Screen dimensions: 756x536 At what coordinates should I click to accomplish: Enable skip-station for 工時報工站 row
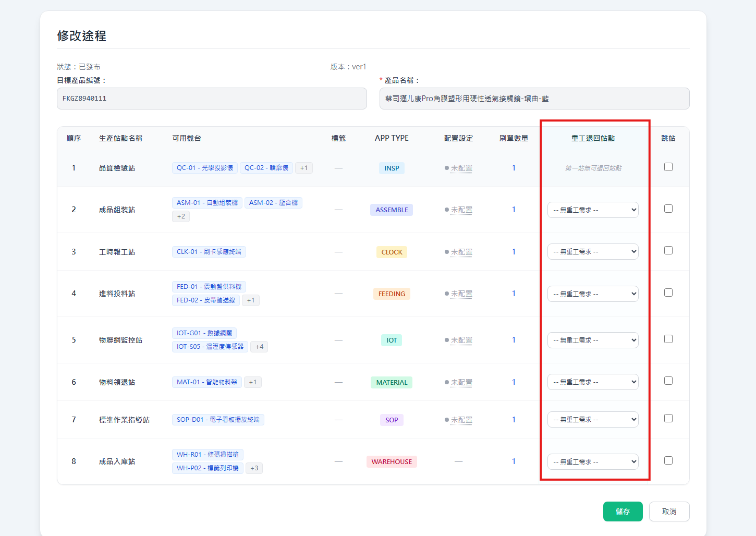(668, 250)
